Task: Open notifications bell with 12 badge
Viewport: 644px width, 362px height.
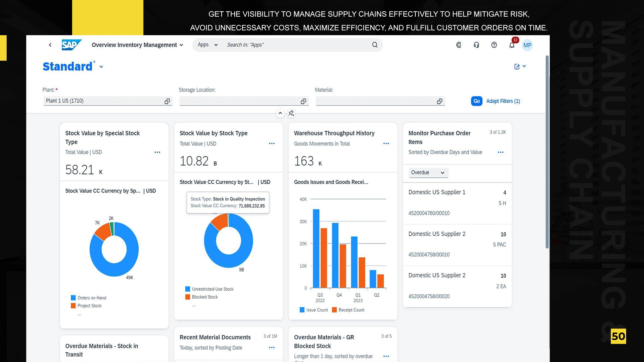Action: coord(512,45)
